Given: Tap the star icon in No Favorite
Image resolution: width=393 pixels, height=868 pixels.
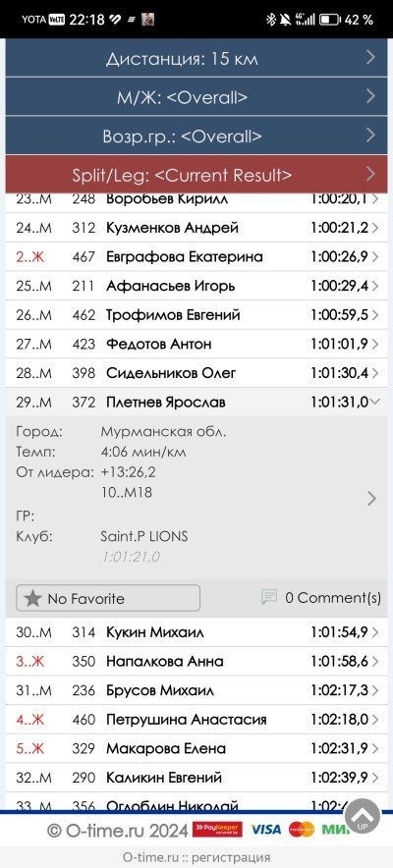Looking at the screenshot, I should click(x=32, y=598).
